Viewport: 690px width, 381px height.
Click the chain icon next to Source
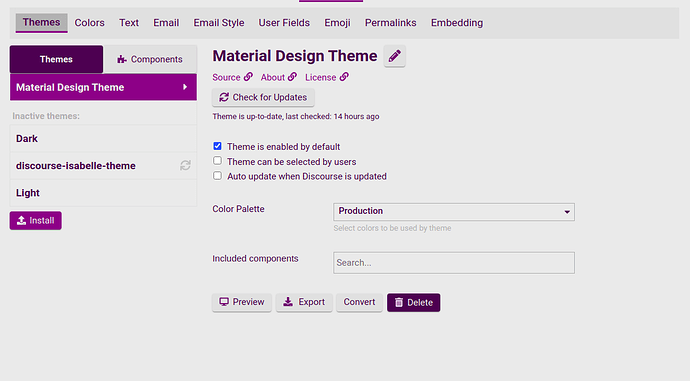248,77
